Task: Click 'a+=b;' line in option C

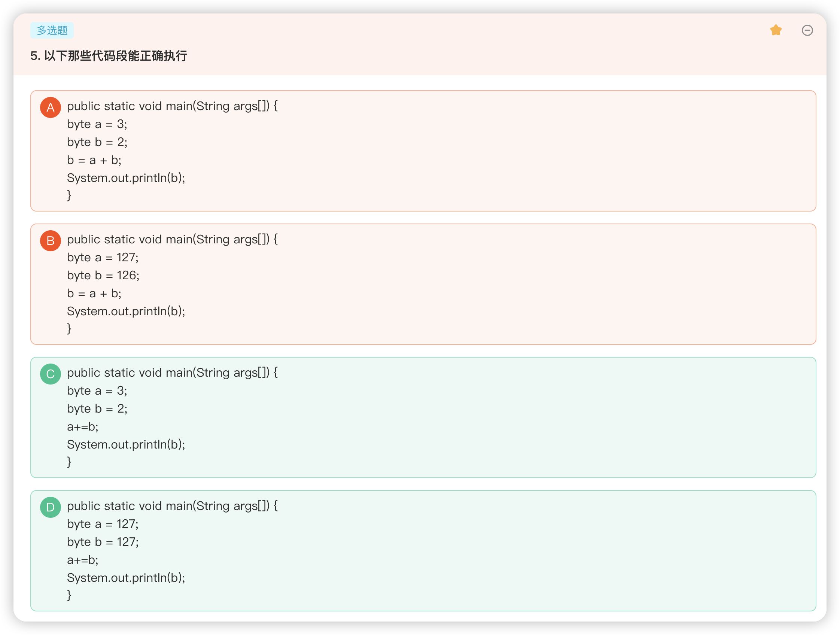Action: coord(82,426)
